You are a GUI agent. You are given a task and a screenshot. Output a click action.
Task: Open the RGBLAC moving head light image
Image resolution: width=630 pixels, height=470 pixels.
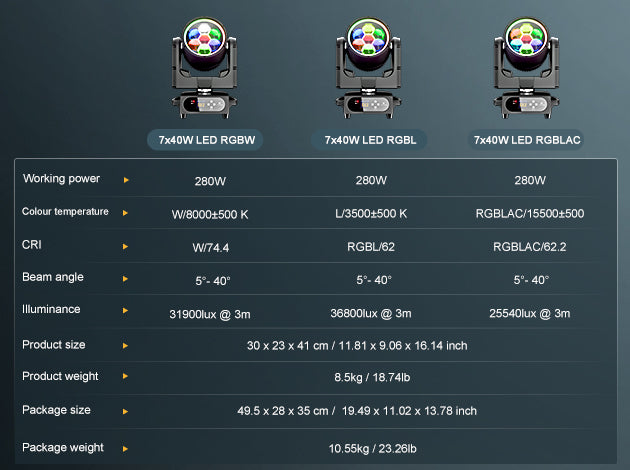coord(528,70)
